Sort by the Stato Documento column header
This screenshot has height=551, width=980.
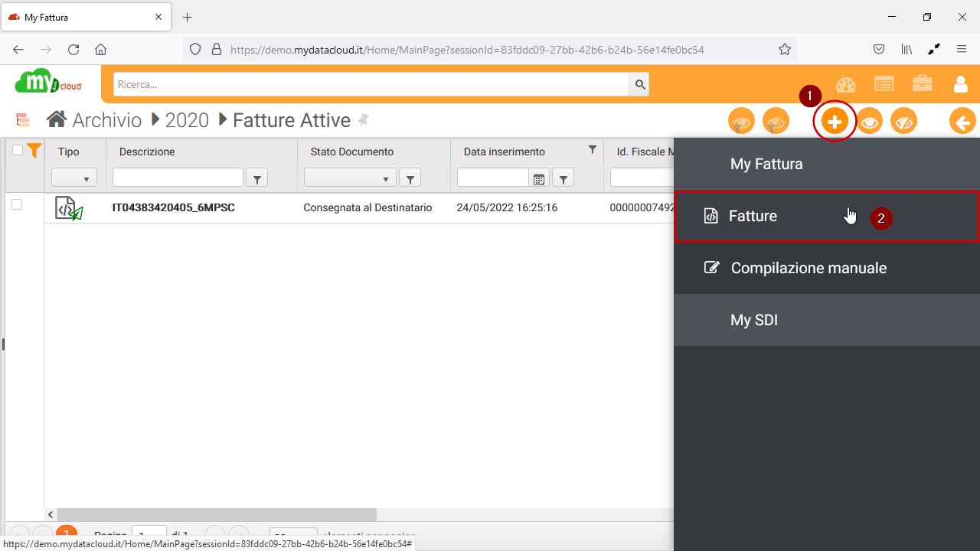coord(352,152)
